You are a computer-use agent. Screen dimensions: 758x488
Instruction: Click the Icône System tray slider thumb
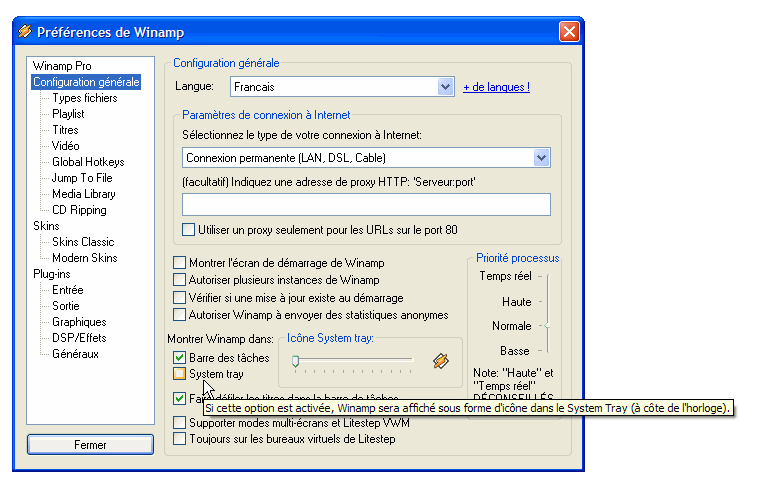(295, 361)
